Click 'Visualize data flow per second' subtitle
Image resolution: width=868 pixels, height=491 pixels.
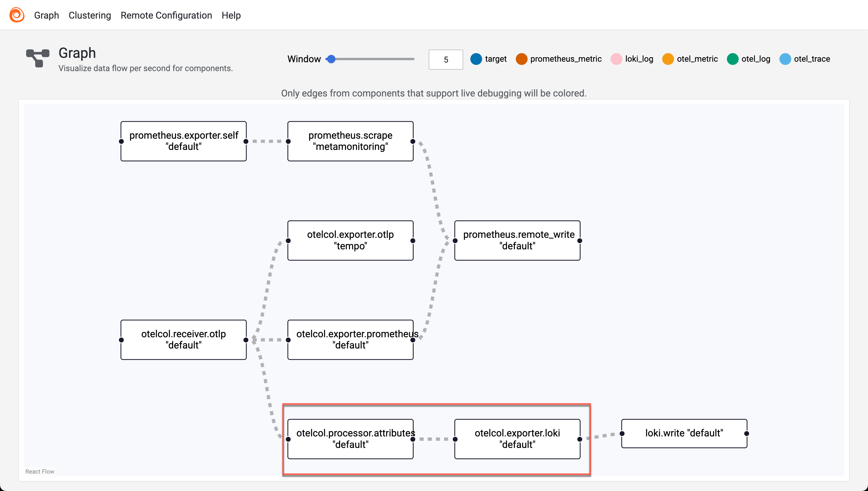145,68
